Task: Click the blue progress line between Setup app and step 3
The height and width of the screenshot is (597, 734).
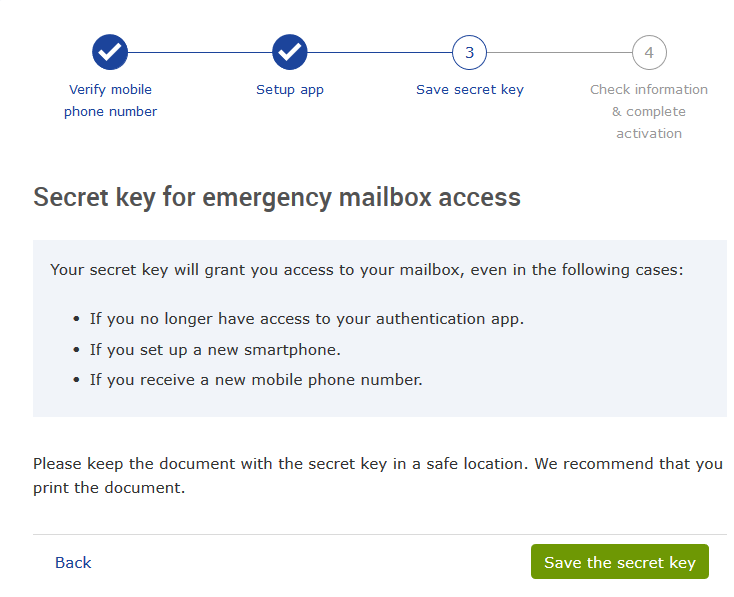Action: tap(380, 52)
